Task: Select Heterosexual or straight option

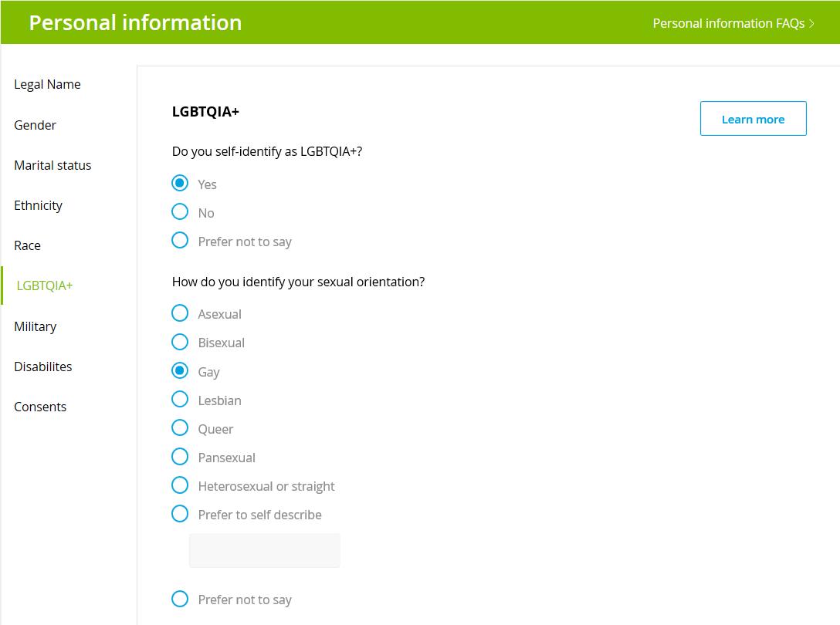Action: point(180,485)
